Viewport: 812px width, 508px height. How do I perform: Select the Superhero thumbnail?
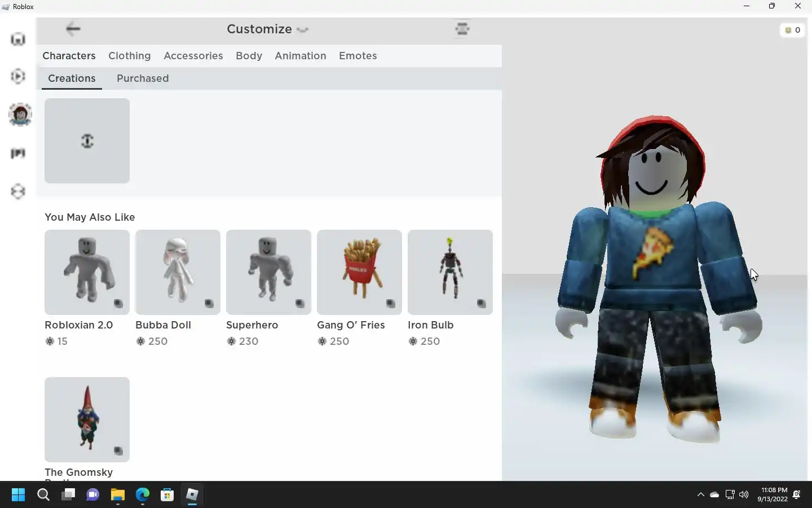pyautogui.click(x=268, y=272)
